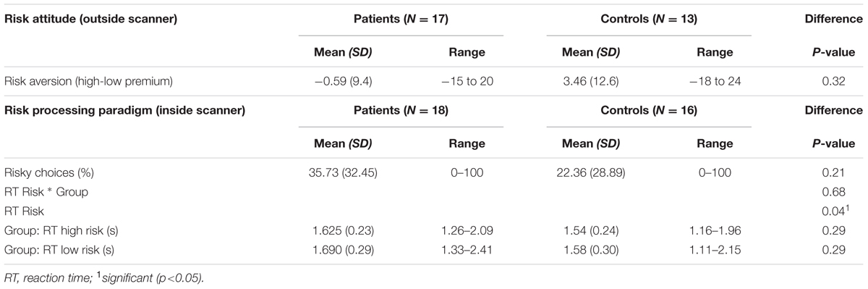The height and width of the screenshot is (289, 868).
Task: Click the 'Group: RT high risk (s)' row label
Action: point(60,231)
